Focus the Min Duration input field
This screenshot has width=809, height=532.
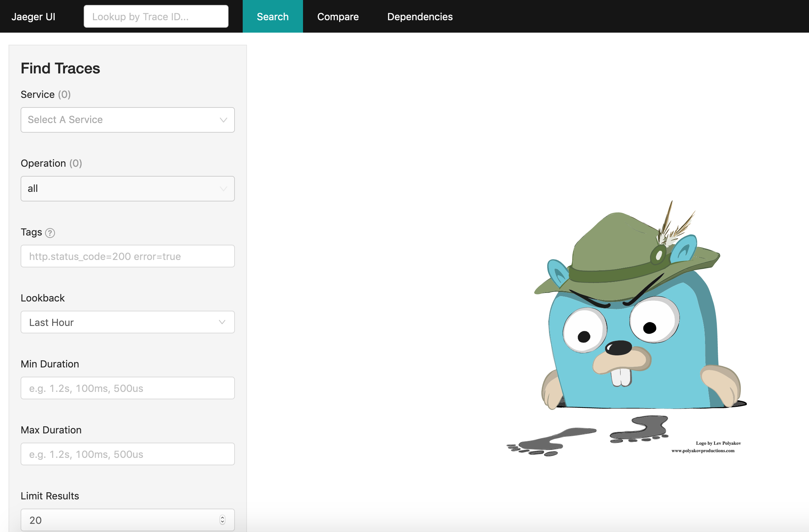click(128, 388)
